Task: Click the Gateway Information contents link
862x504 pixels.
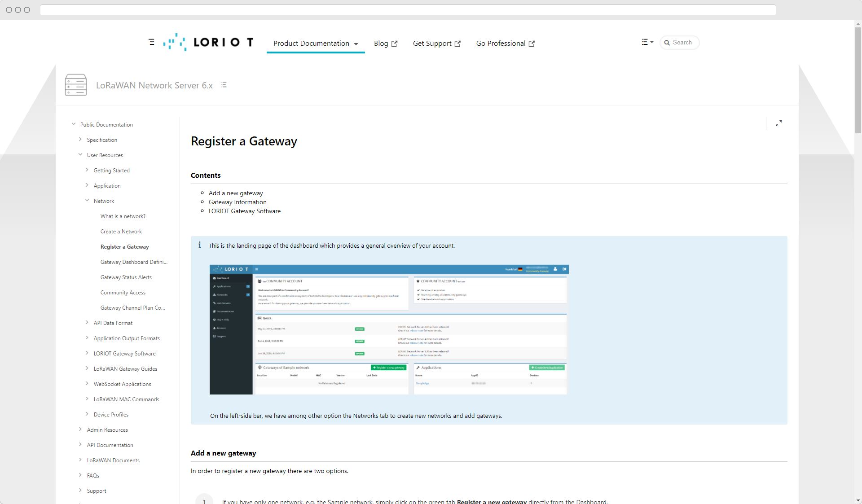Action: (238, 202)
